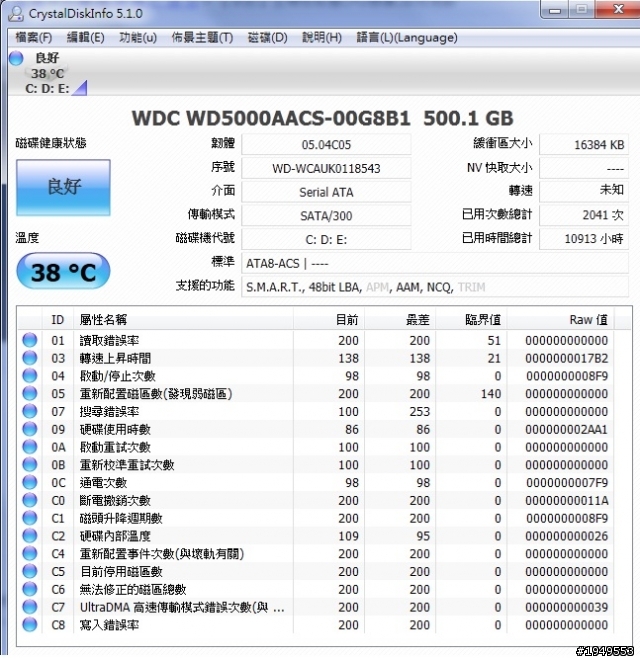Click the status orb for C0 斷電撤銷次數
Viewport: 640px width, 659px height.
tap(30, 500)
